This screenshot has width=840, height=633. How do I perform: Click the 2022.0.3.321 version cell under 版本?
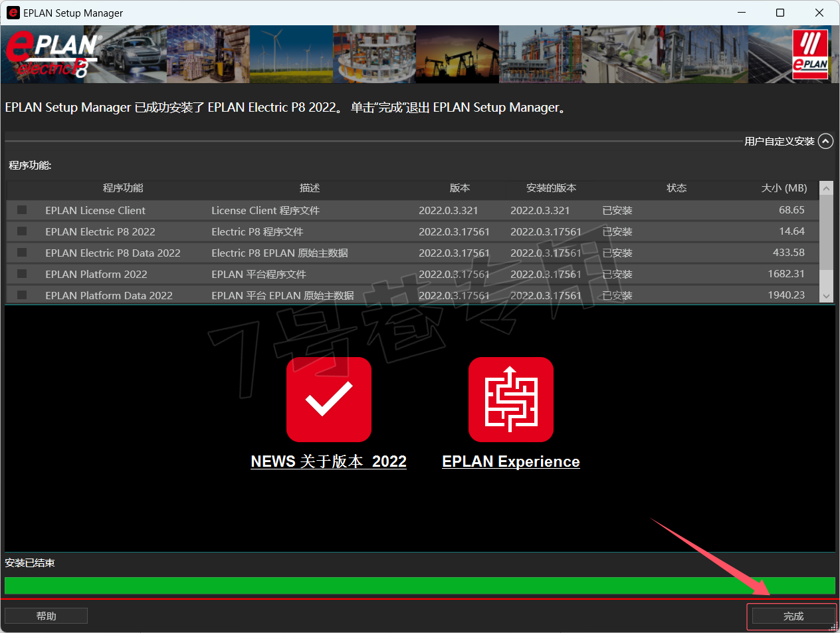448,210
